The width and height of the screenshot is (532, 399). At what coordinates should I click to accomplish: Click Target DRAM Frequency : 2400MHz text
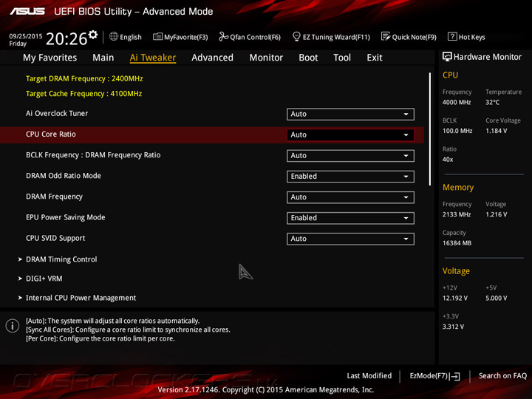pos(84,79)
